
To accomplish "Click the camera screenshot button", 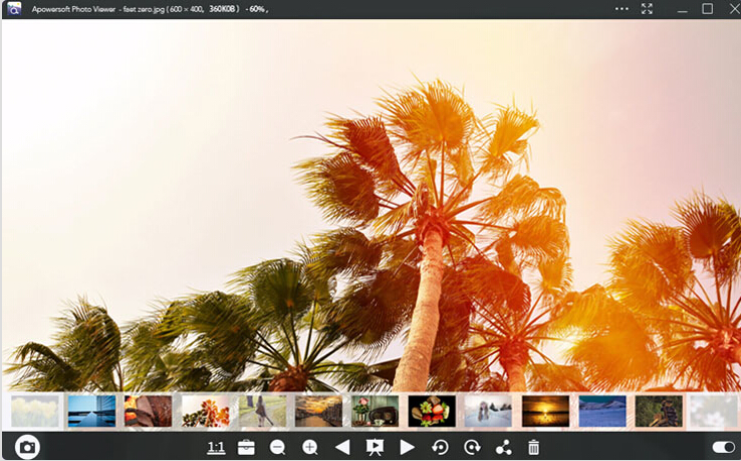I will 27,447.
